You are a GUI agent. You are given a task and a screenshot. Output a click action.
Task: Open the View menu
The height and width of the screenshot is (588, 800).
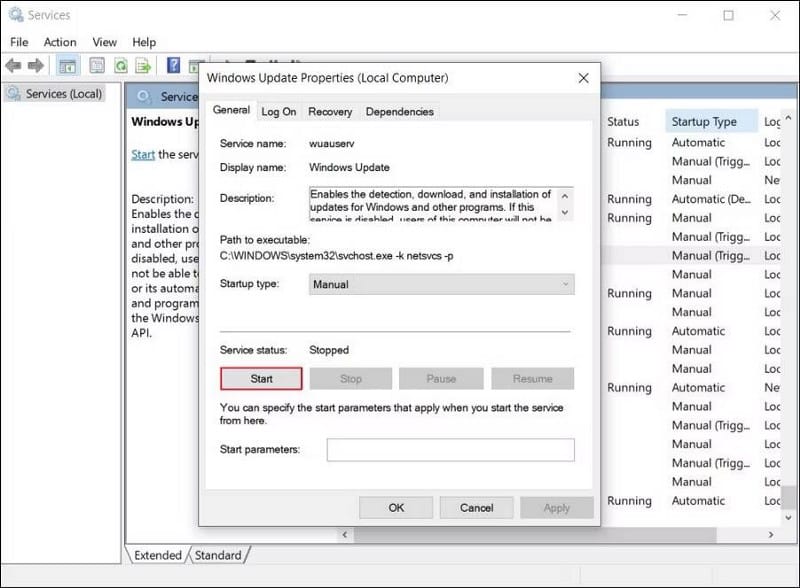[x=104, y=42]
